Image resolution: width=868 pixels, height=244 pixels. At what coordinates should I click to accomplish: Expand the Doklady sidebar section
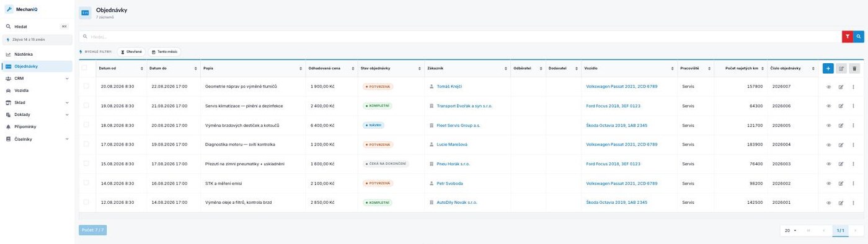[37, 115]
